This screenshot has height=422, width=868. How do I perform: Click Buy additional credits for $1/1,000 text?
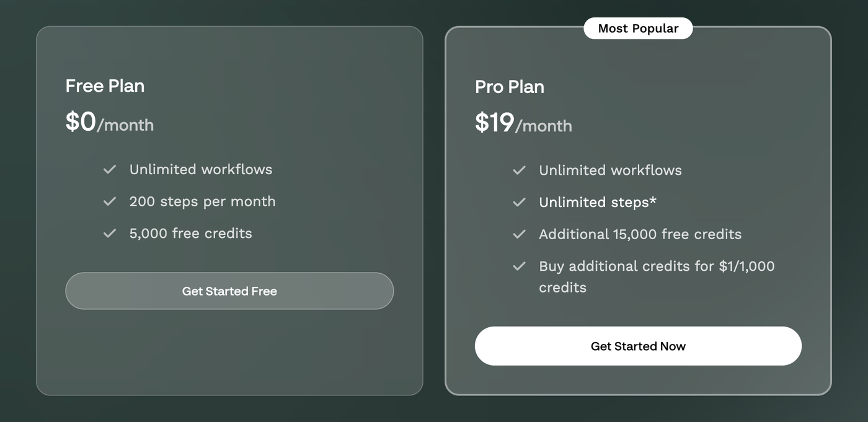(x=656, y=266)
